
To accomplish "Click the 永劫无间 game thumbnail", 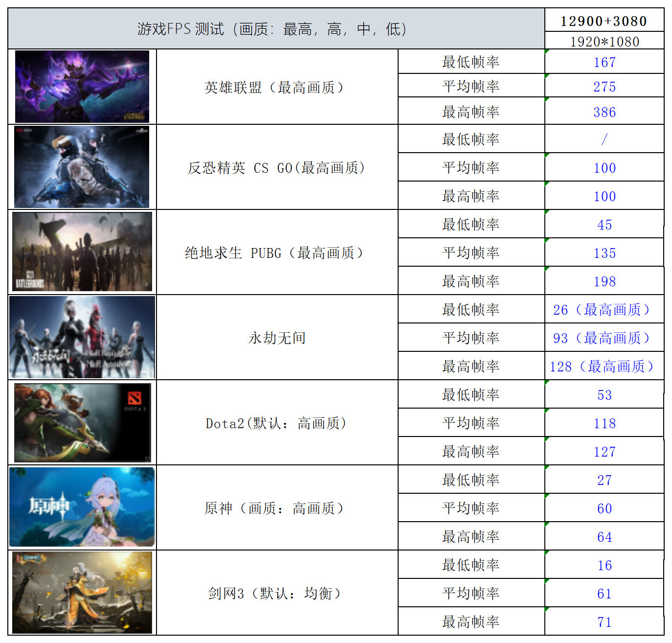I will pyautogui.click(x=82, y=337).
